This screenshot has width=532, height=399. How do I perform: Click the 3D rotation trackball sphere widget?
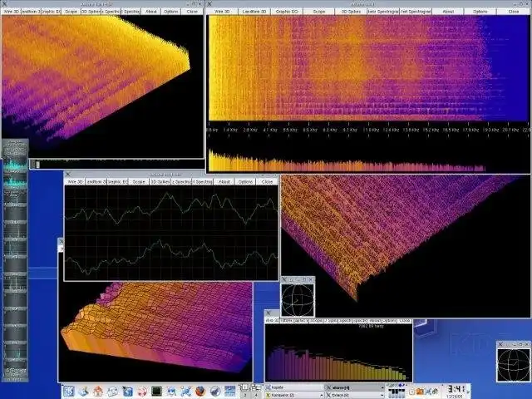(x=298, y=300)
